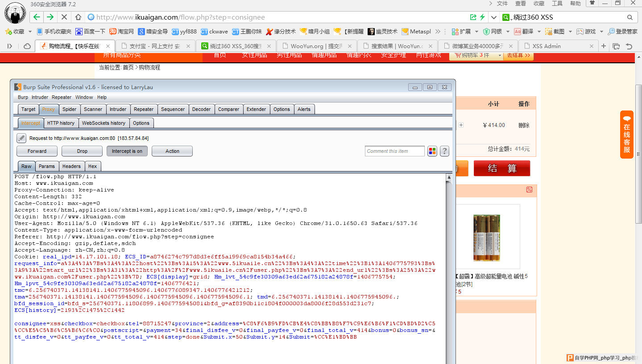Open the 收藏 favorites star bookmark
642x364 pixels.
[x=15, y=32]
